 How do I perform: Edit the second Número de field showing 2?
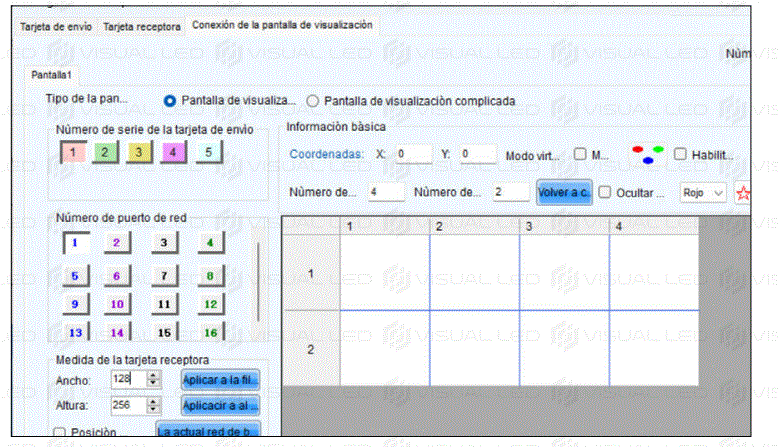coord(511,193)
